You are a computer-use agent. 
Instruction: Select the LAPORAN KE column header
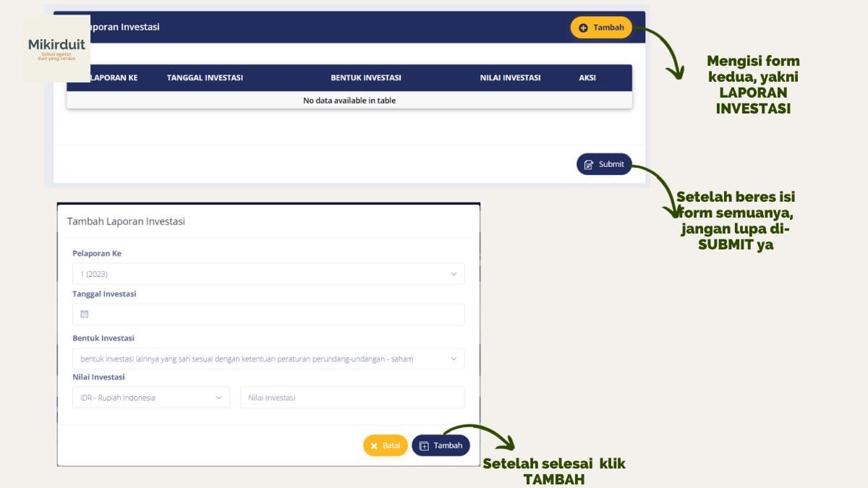(116, 77)
